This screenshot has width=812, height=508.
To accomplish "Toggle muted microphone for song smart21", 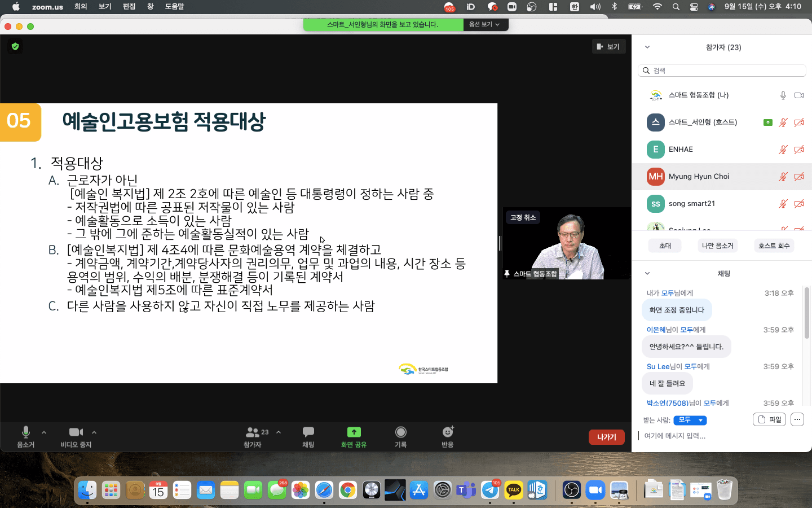I will [783, 204].
